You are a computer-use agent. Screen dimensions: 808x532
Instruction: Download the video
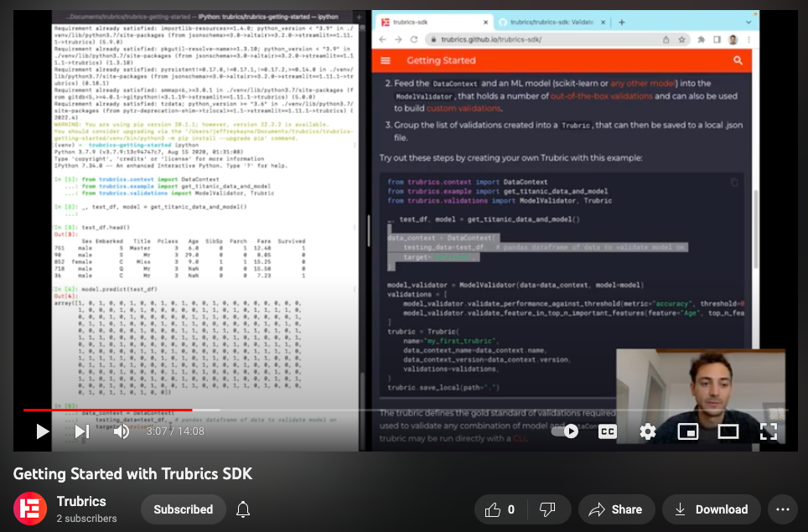point(712,509)
